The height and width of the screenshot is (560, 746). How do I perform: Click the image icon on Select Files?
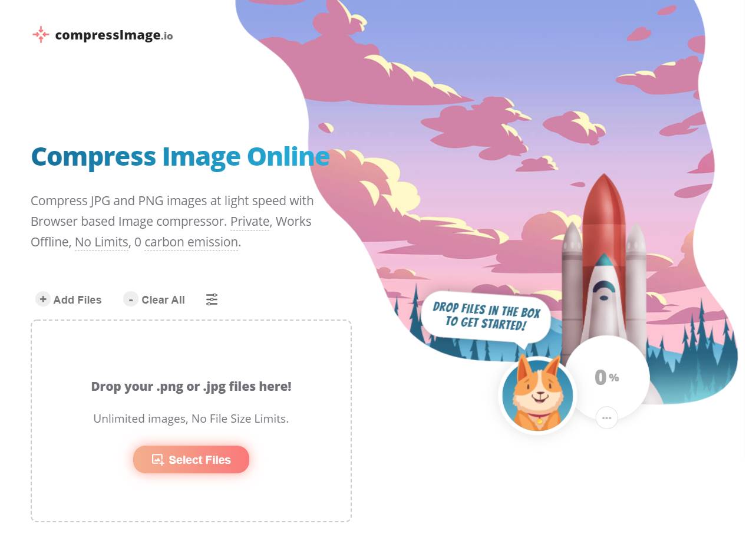click(158, 460)
